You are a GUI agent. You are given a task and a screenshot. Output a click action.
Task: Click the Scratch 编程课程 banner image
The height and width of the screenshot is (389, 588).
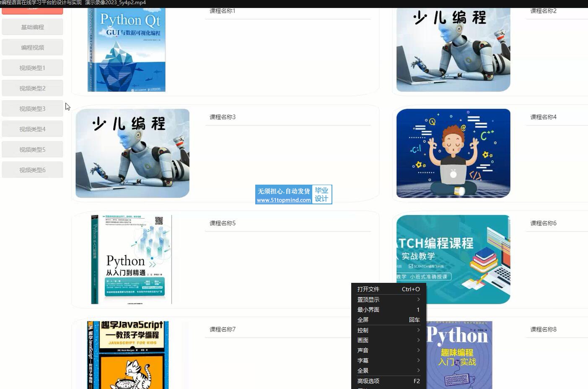(453, 259)
